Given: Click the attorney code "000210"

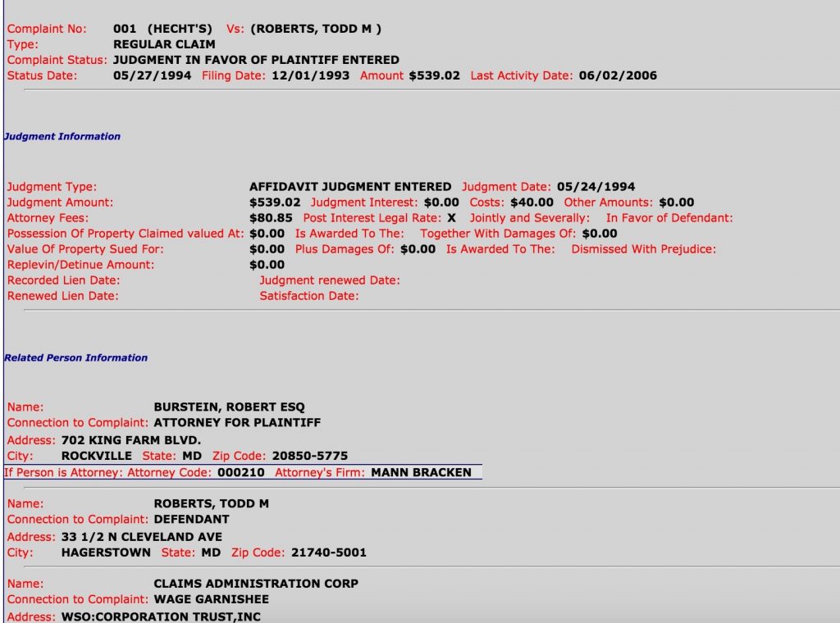Looking at the screenshot, I should 241,473.
